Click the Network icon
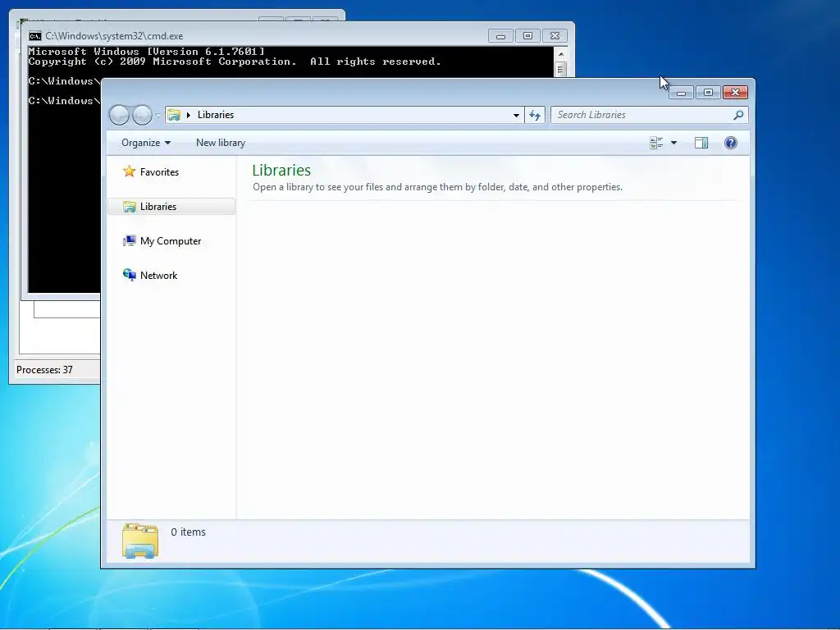Viewport: 840px width, 630px height. [129, 275]
